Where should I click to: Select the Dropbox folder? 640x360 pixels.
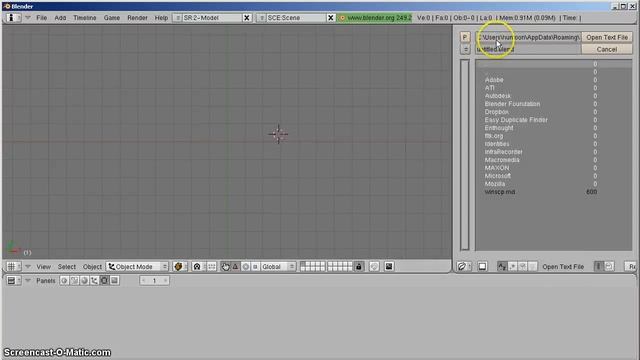pyautogui.click(x=496, y=112)
